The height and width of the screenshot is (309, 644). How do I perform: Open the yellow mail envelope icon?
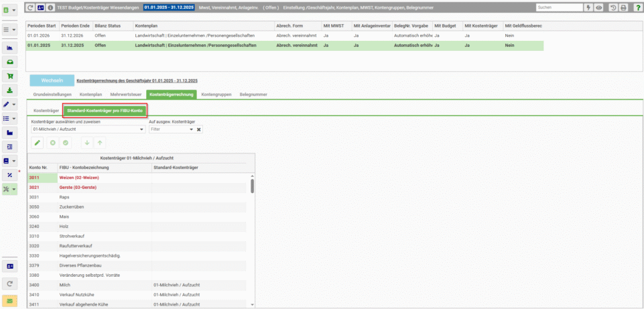(10, 301)
